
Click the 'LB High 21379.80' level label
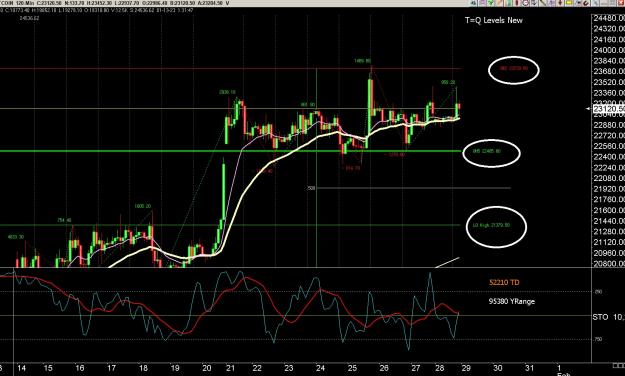[491, 225]
